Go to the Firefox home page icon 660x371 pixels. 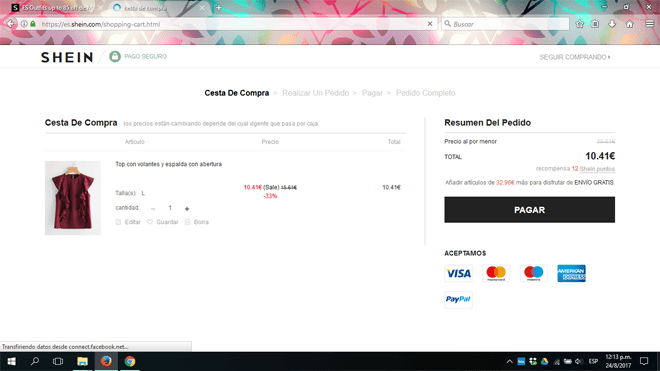pyautogui.click(x=630, y=24)
